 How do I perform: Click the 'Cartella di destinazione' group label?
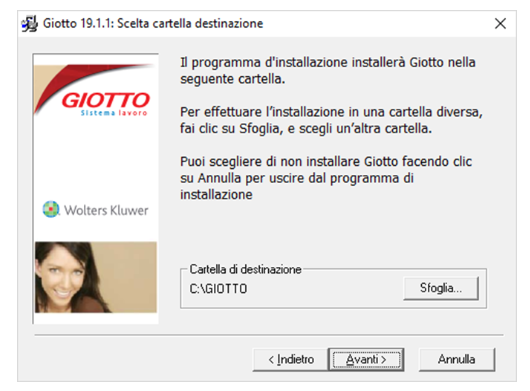245,269
